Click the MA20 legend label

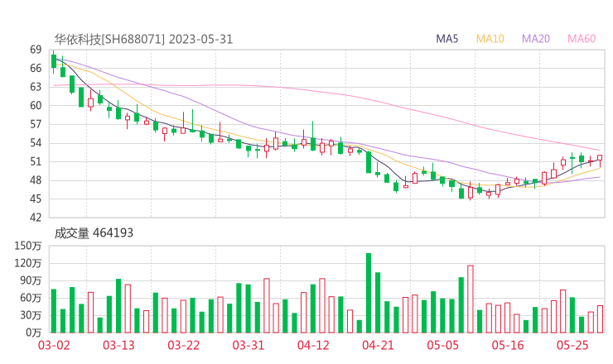tap(536, 39)
